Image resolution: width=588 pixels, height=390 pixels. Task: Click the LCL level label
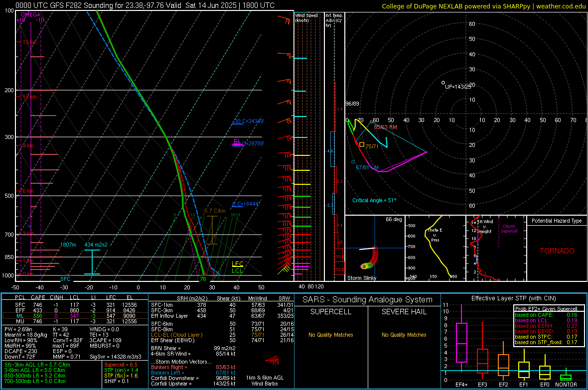[237, 271]
